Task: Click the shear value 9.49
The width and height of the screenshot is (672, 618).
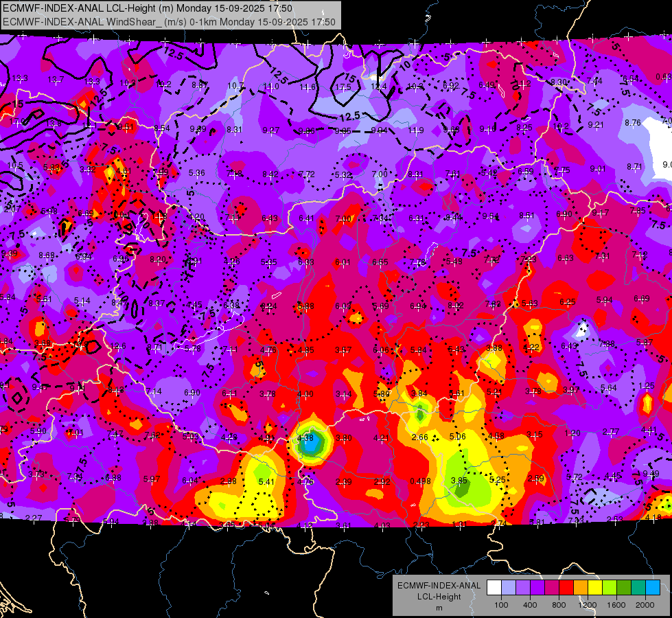Action: click(x=651, y=474)
